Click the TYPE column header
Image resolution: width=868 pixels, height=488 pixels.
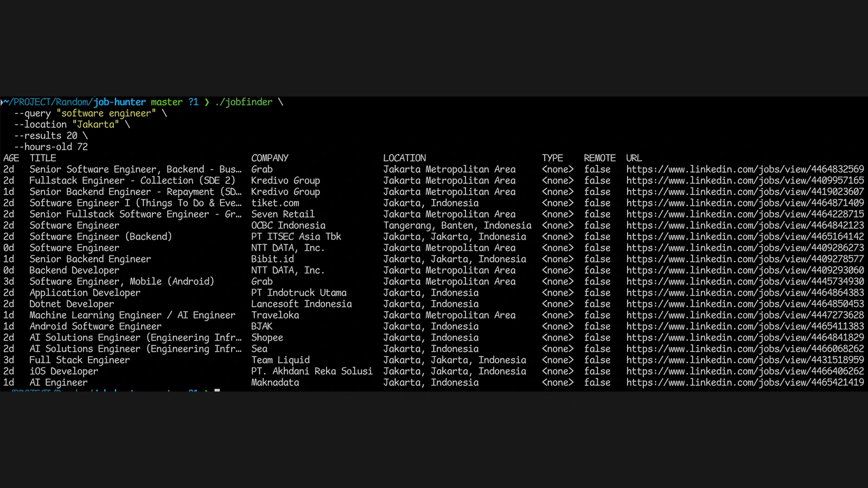coord(552,158)
